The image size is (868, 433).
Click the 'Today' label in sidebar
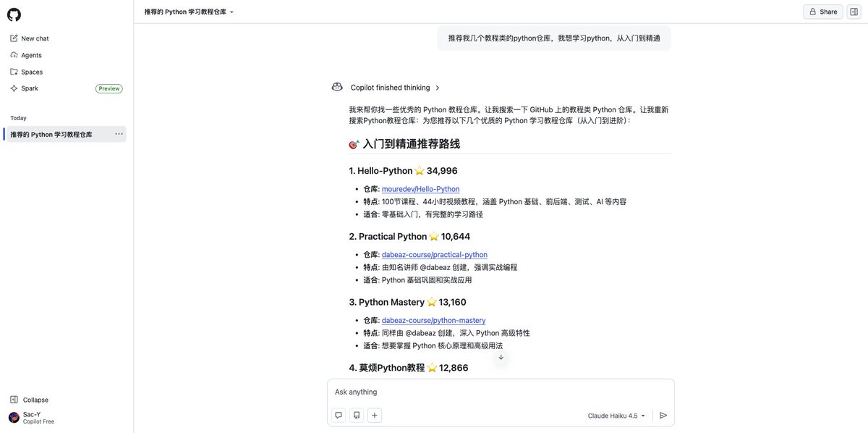[x=18, y=118]
